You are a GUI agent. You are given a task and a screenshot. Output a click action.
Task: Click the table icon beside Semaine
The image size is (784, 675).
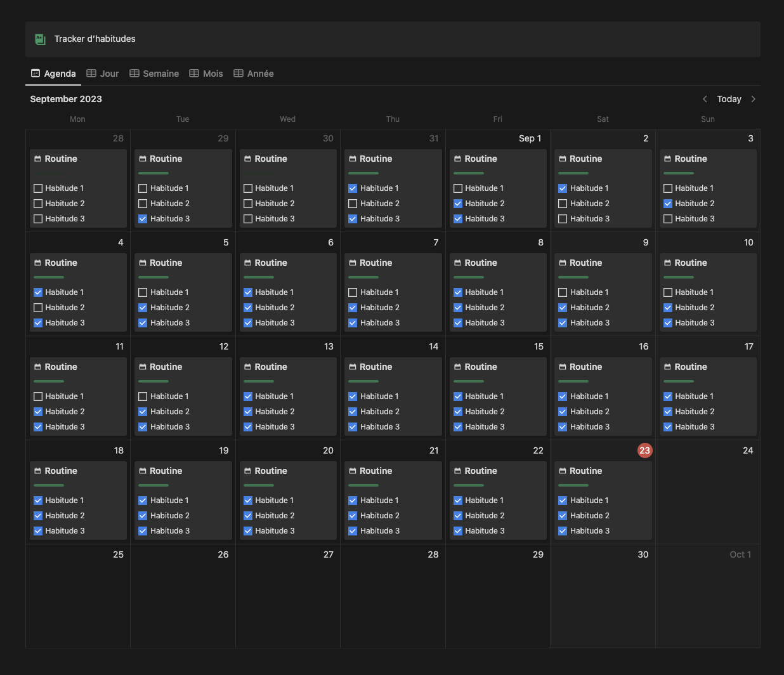pos(134,74)
